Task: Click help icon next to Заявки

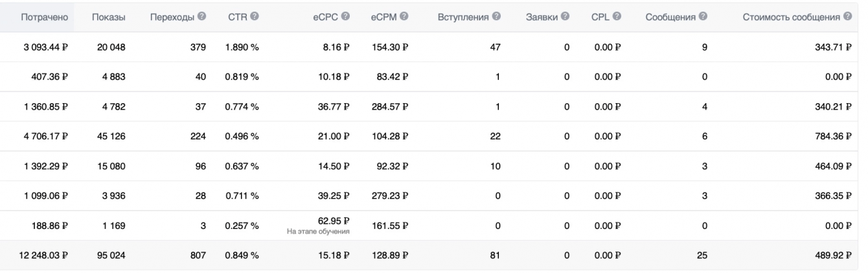Action: pos(564,16)
